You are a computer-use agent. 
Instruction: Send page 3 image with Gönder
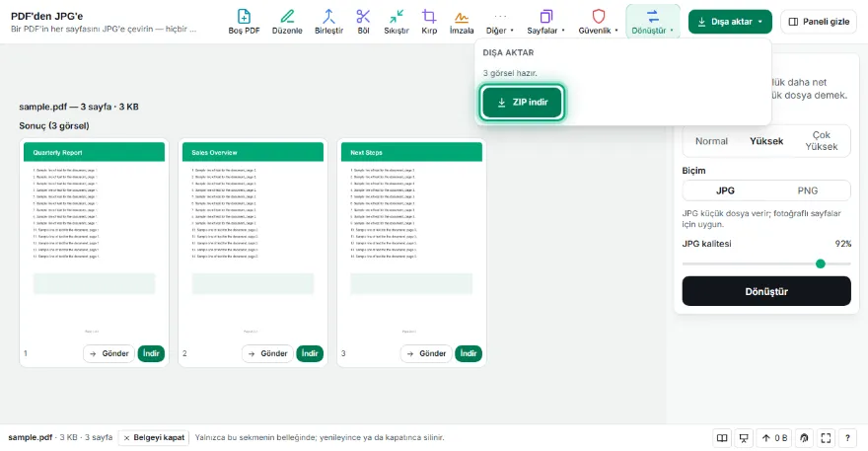(x=426, y=353)
